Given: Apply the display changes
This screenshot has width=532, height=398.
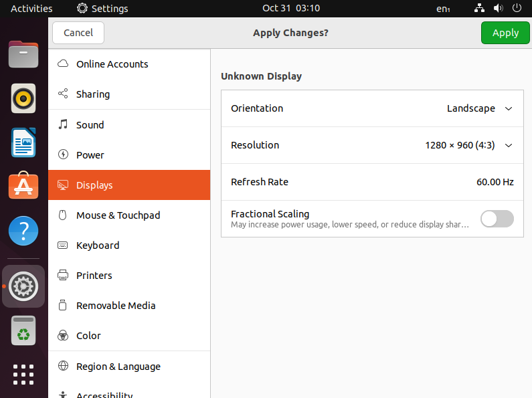Looking at the screenshot, I should [x=505, y=33].
